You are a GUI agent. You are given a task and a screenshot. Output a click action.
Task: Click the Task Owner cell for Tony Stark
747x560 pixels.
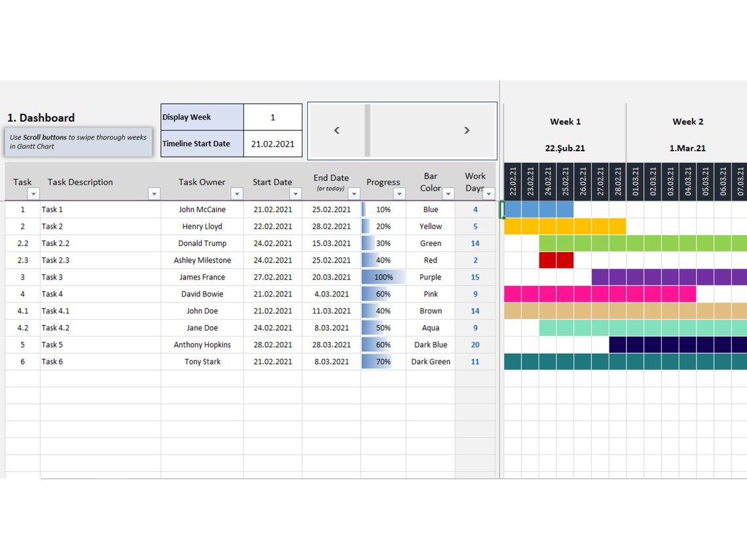202,362
